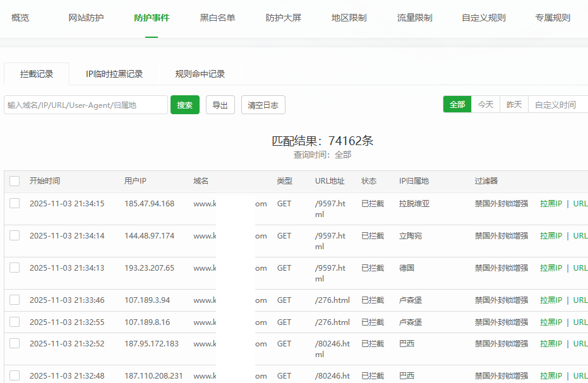Tick the checkbox for IP 187.95.172.183
Image resolution: width=588 pixels, height=383 pixels.
point(15,343)
